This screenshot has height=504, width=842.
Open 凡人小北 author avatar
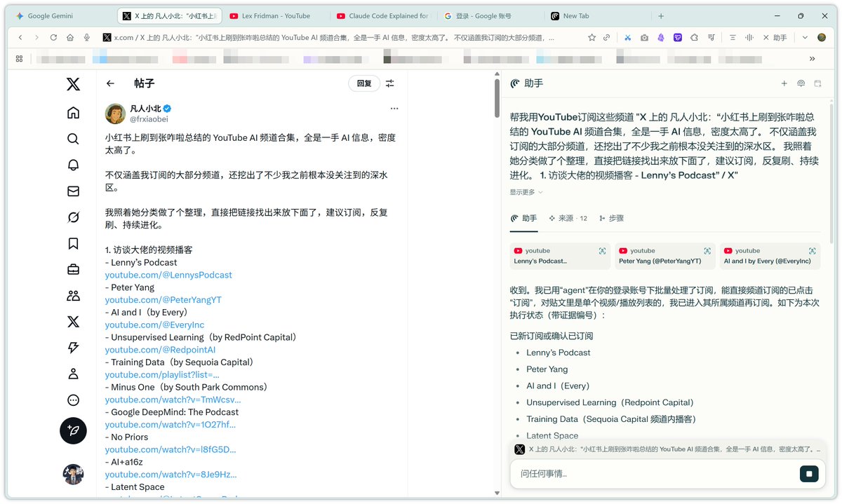click(x=115, y=114)
